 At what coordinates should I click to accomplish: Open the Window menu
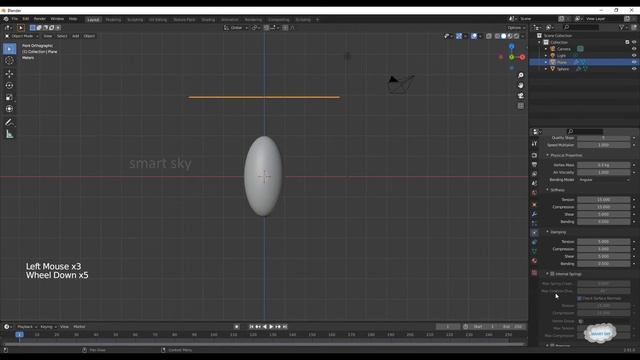pyautogui.click(x=57, y=19)
